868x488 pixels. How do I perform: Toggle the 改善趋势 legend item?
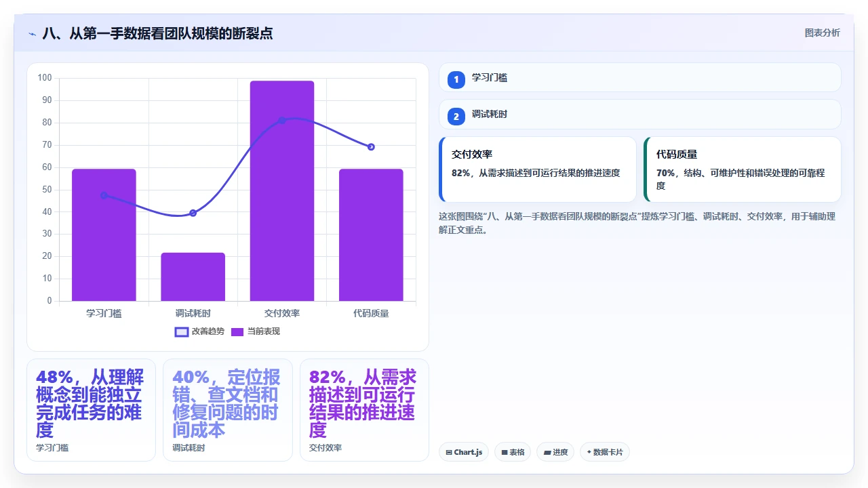point(199,331)
